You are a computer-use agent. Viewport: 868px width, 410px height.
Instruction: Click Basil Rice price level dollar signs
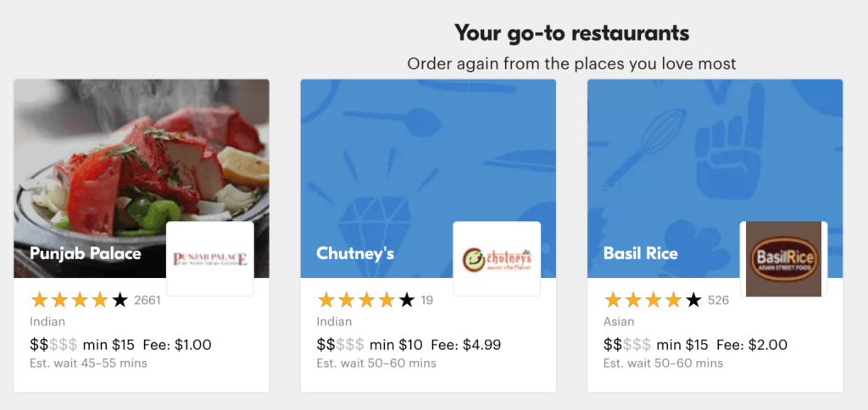(627, 345)
